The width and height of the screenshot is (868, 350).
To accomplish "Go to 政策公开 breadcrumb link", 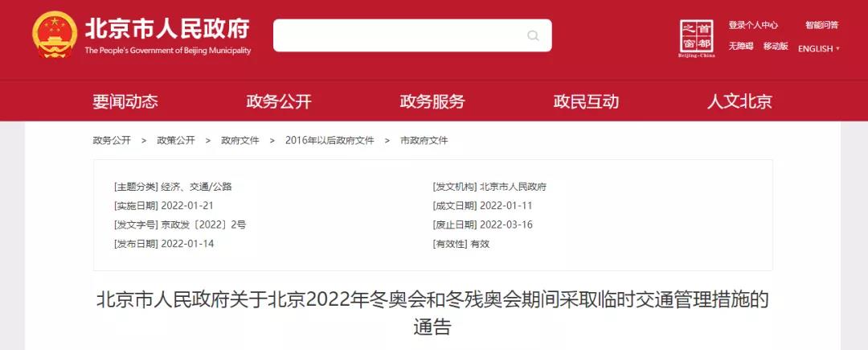I will click(176, 141).
